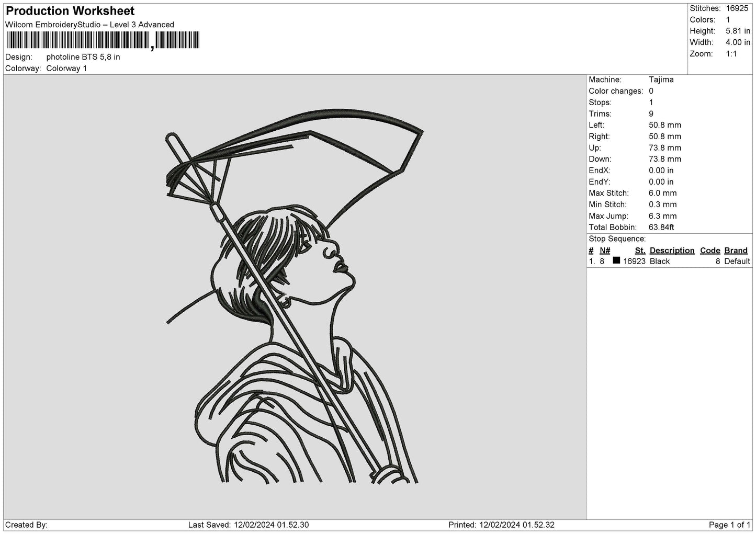
Task: Click the St. column header
Action: point(640,251)
